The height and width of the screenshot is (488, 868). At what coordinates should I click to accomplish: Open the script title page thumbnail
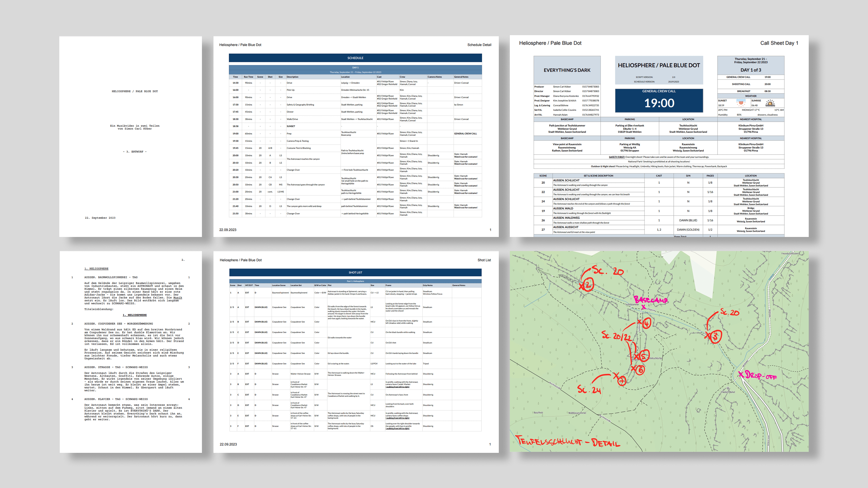click(x=130, y=136)
